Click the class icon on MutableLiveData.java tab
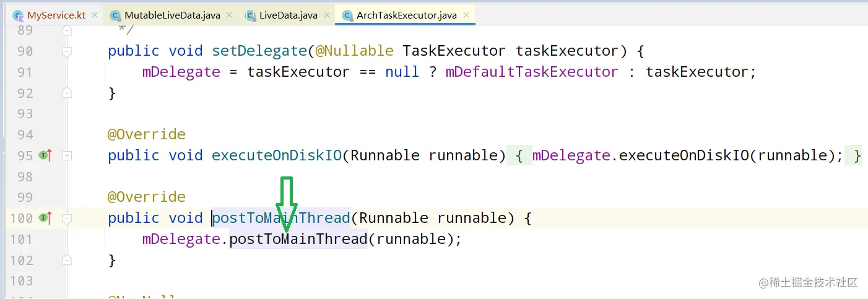This screenshot has width=868, height=299. coord(115,15)
